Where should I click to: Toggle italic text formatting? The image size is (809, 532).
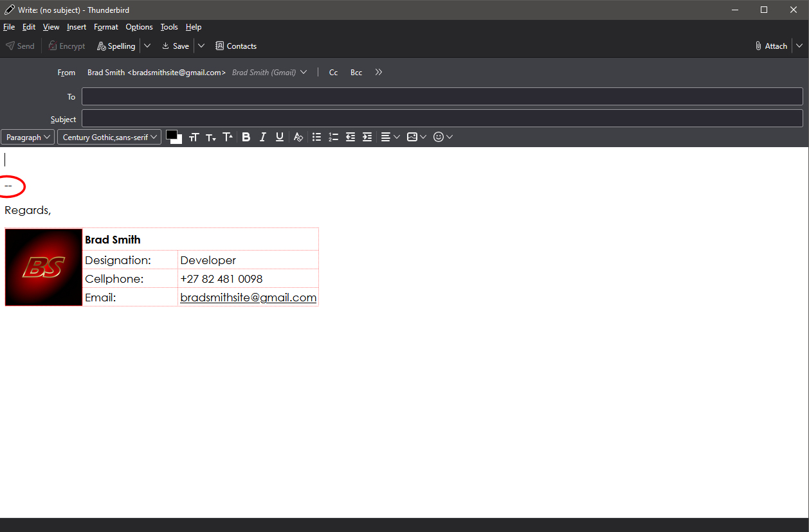[x=262, y=137]
